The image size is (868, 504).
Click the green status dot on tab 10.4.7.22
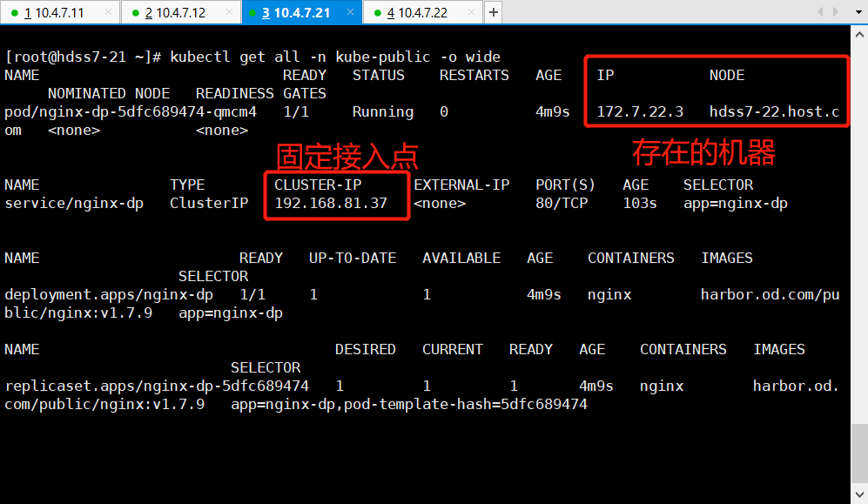click(x=375, y=13)
